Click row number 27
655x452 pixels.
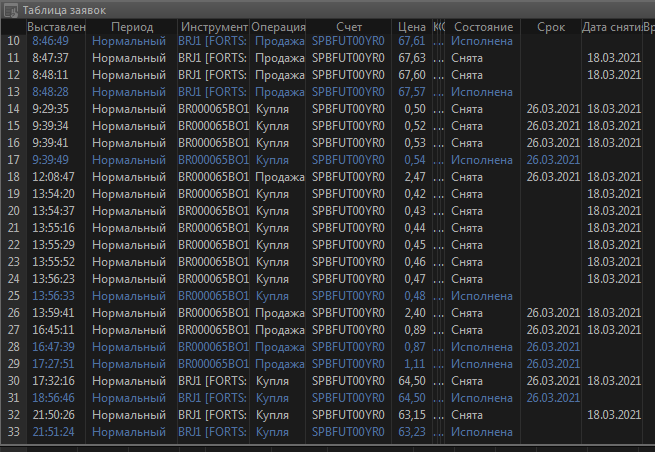point(13,330)
